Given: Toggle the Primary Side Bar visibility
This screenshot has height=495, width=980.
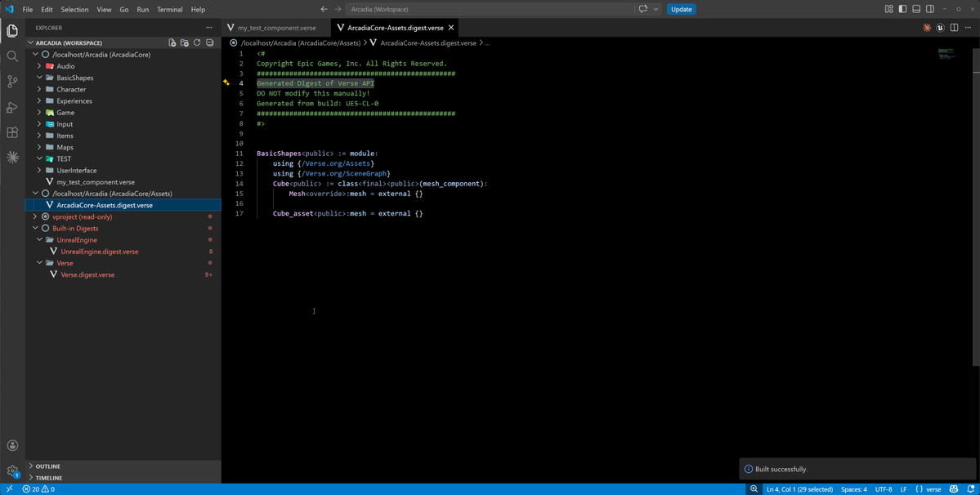Looking at the screenshot, I should [x=902, y=9].
